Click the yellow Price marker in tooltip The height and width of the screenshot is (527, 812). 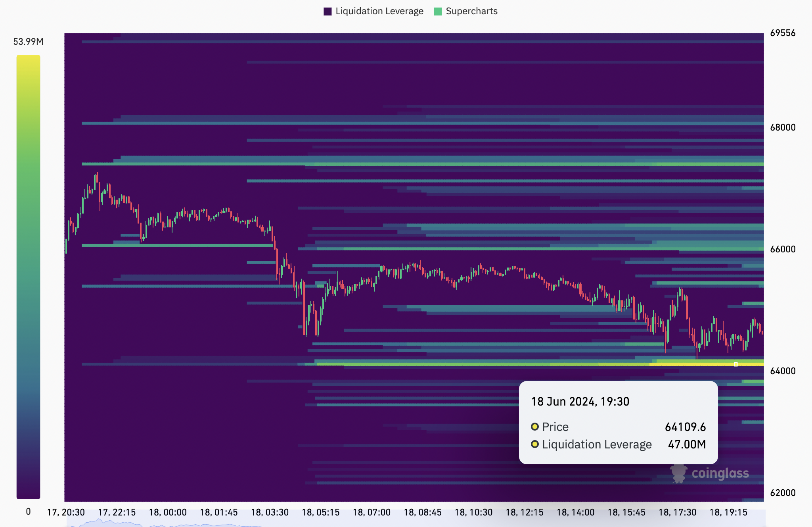[x=535, y=427]
